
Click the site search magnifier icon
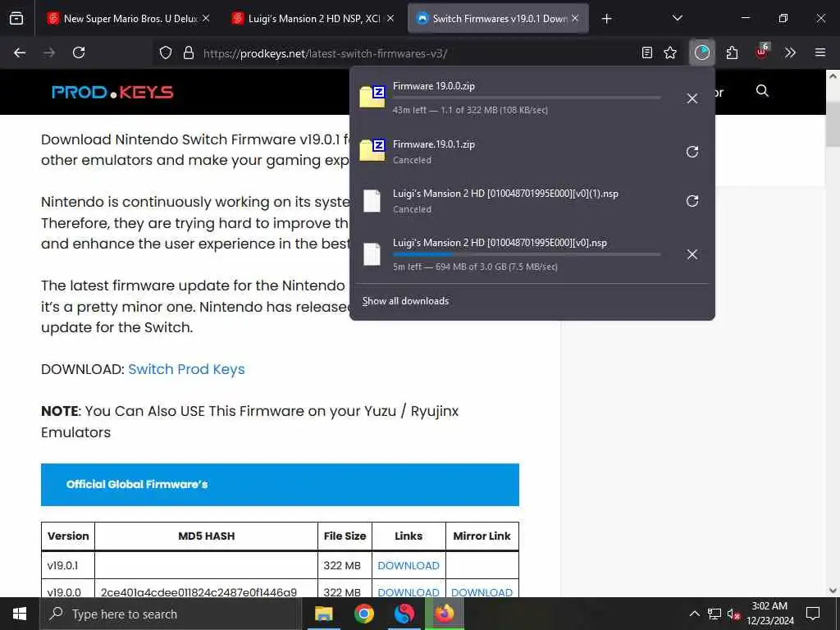pos(762,91)
